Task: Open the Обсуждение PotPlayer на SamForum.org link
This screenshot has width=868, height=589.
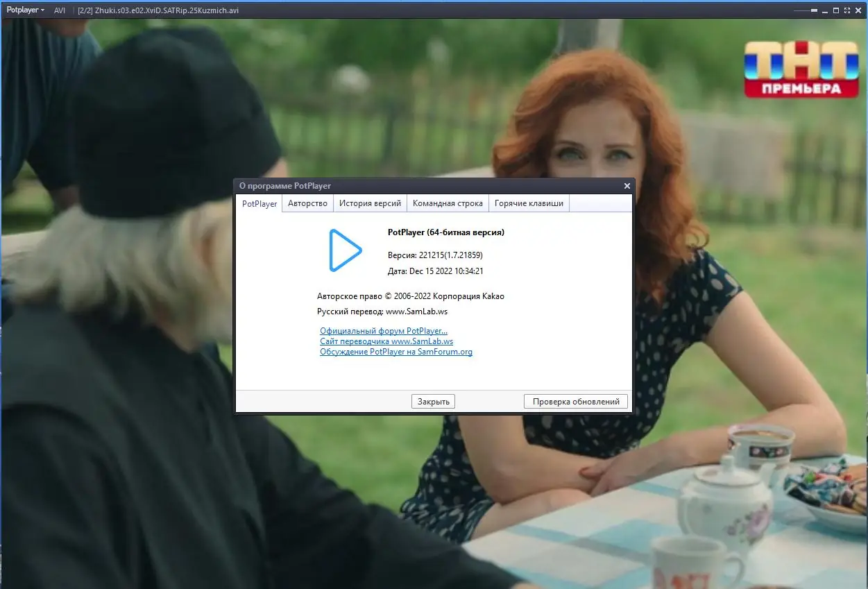Action: 396,352
